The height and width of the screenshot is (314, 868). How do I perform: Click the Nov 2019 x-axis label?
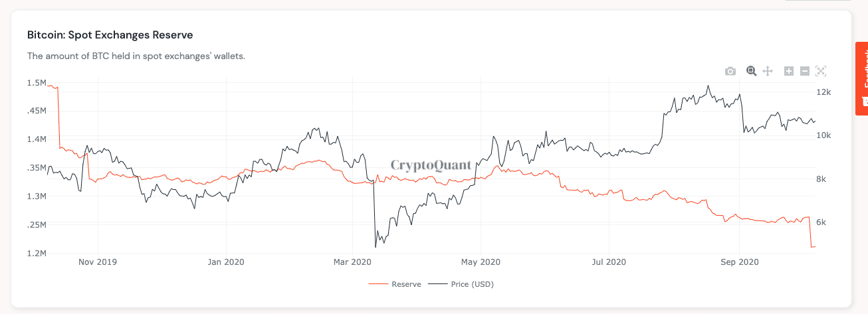pos(97,262)
